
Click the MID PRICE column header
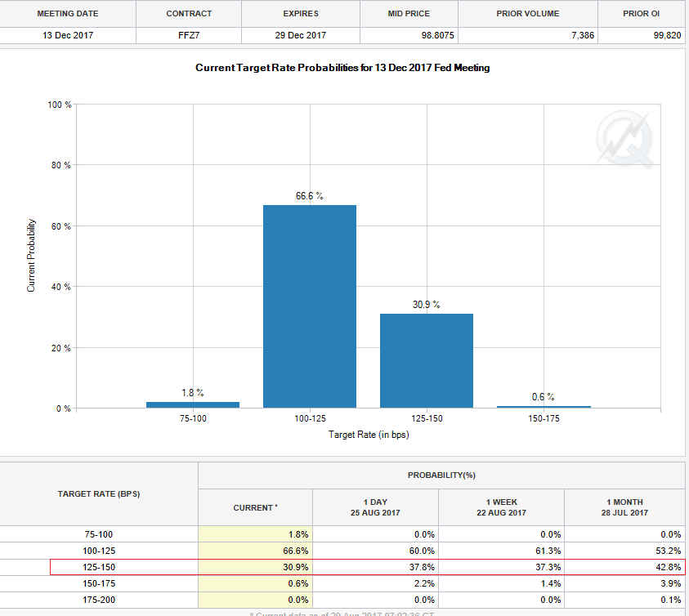click(409, 14)
